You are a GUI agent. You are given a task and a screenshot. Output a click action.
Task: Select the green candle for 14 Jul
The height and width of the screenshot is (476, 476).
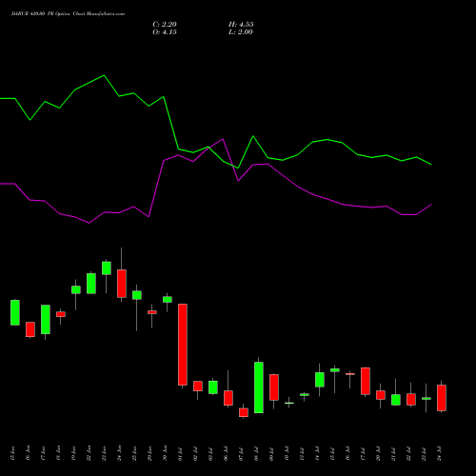[320, 380]
